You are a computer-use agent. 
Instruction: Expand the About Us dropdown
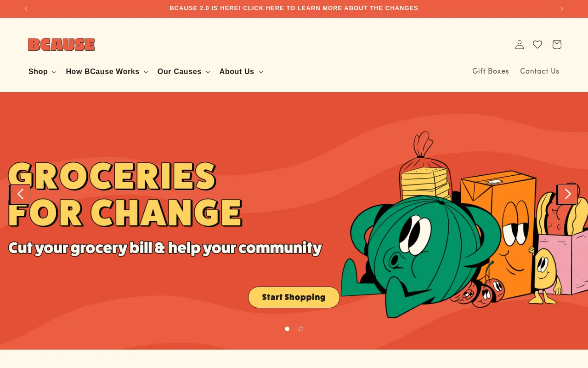click(241, 72)
